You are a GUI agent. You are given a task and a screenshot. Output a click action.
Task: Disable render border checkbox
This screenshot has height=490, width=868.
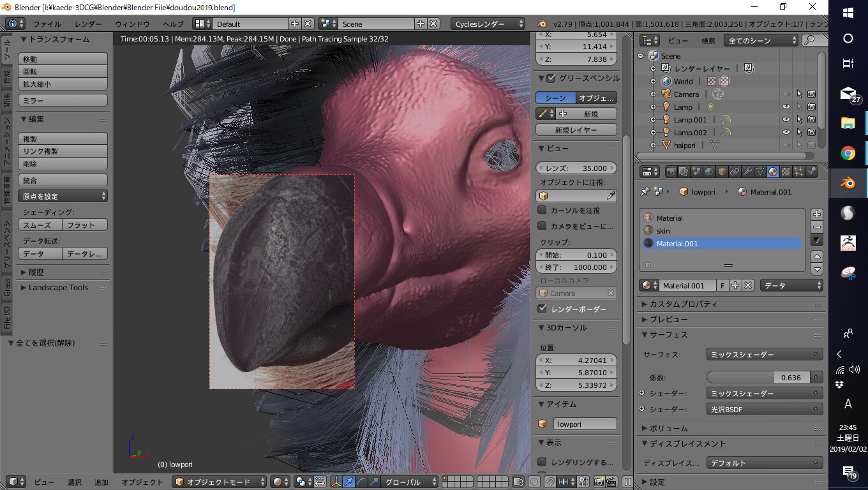pos(542,309)
